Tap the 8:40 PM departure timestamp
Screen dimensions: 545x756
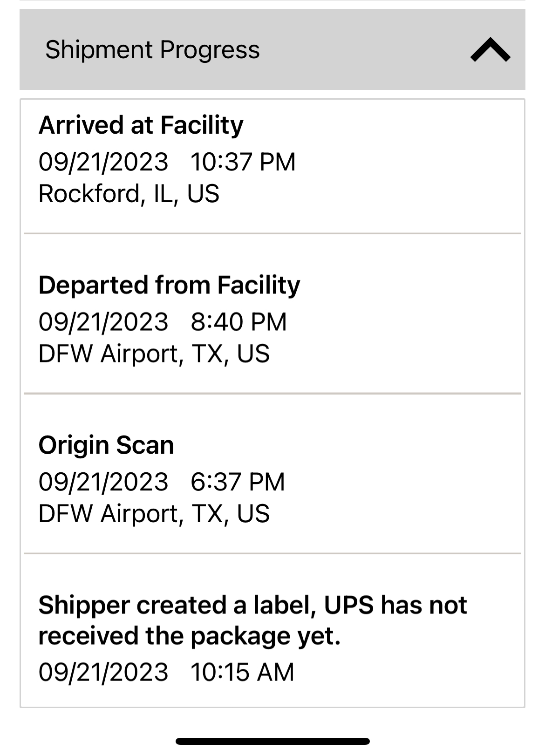click(x=238, y=321)
